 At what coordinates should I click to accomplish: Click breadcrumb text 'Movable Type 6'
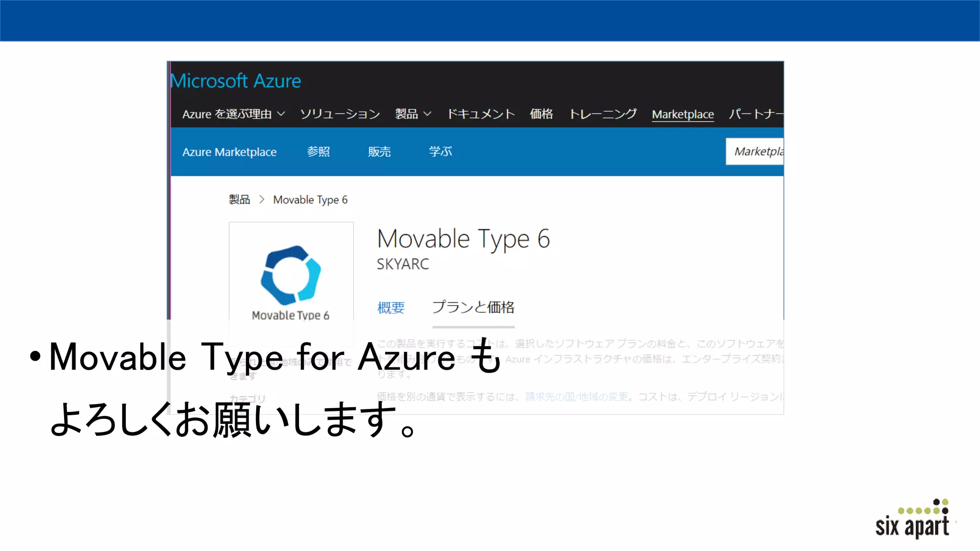coord(310,200)
